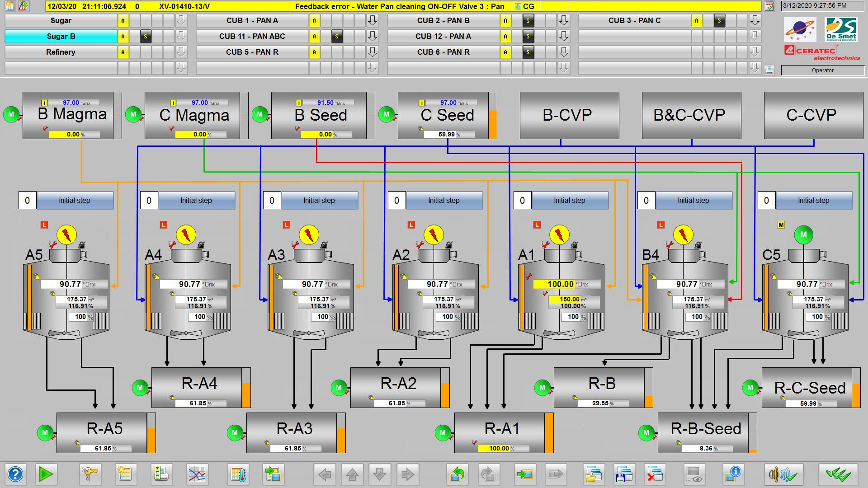Open the thermometer table view icon
The width and height of the screenshot is (868, 488).
click(238, 474)
